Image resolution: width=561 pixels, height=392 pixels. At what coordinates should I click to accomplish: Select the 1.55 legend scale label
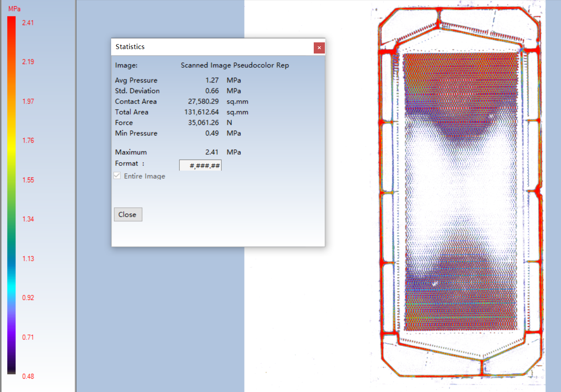pos(28,180)
